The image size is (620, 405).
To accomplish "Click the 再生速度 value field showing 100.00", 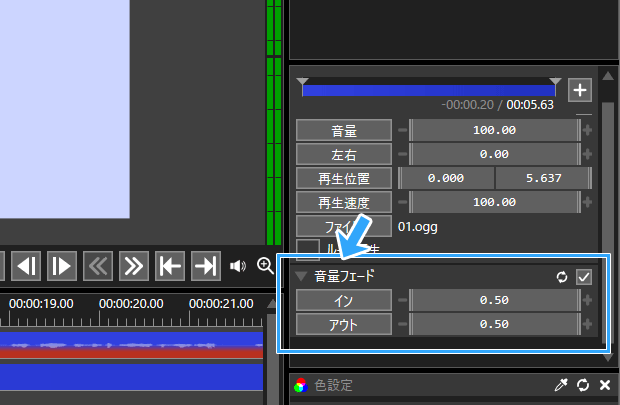I will [x=495, y=202].
